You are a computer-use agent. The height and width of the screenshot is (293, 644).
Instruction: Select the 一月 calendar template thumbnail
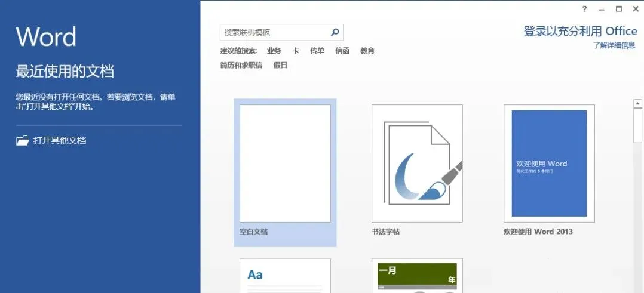click(417, 275)
